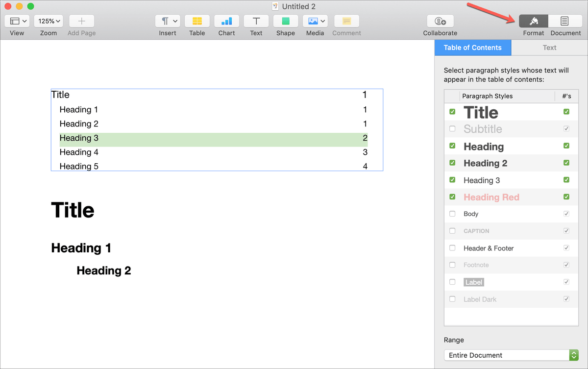Insert a Table
The height and width of the screenshot is (369, 588).
pyautogui.click(x=197, y=21)
